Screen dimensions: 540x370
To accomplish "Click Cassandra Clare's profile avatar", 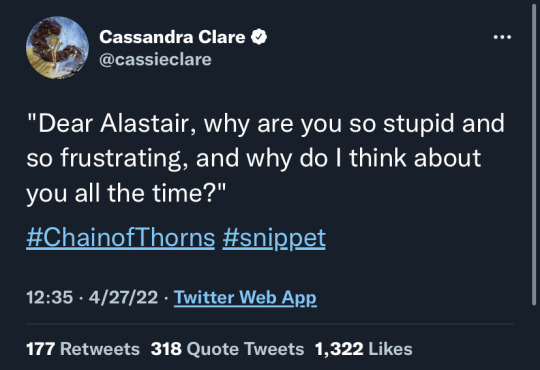I will [58, 48].
